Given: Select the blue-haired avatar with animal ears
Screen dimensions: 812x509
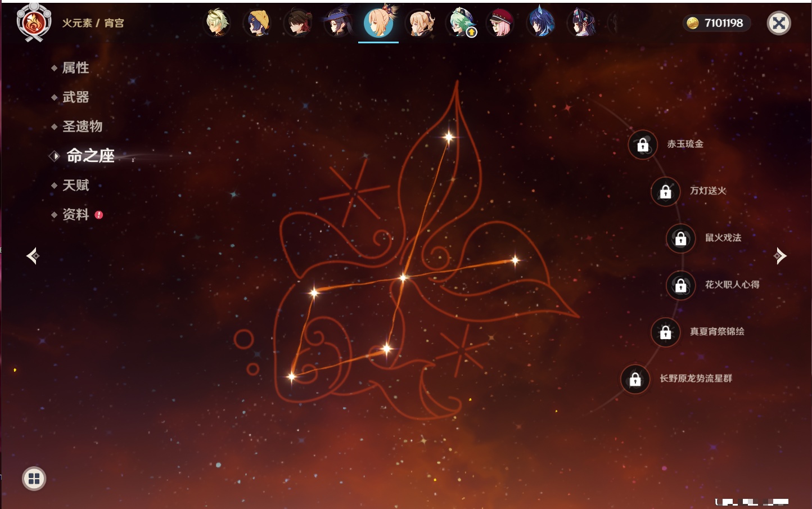Looking at the screenshot, I should (x=541, y=23).
